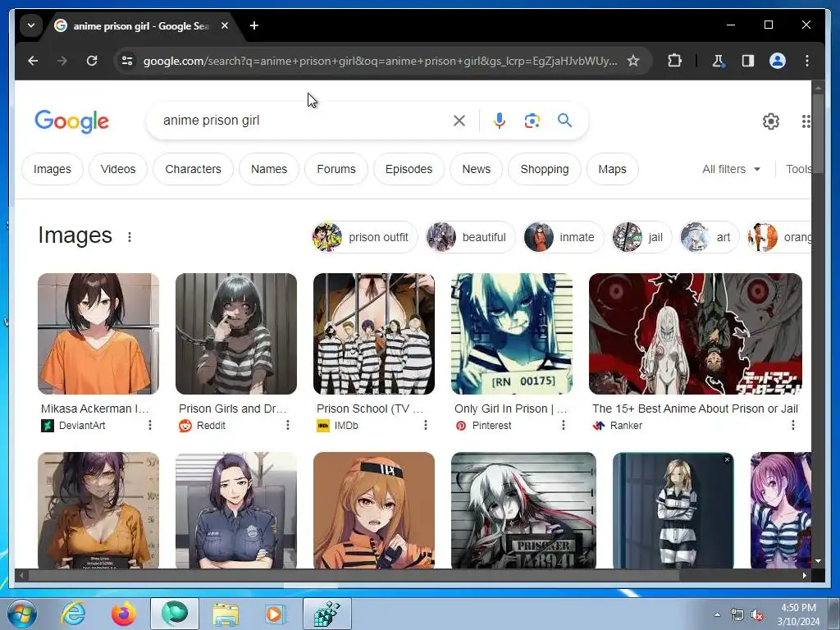The height and width of the screenshot is (630, 840).
Task: Show hidden system tray icons
Action: [x=717, y=614]
